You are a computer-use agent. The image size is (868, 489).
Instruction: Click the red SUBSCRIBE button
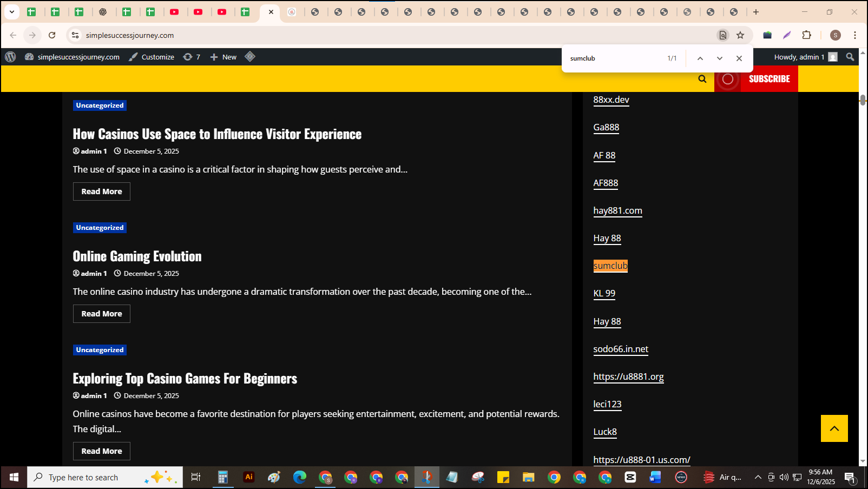tap(769, 79)
